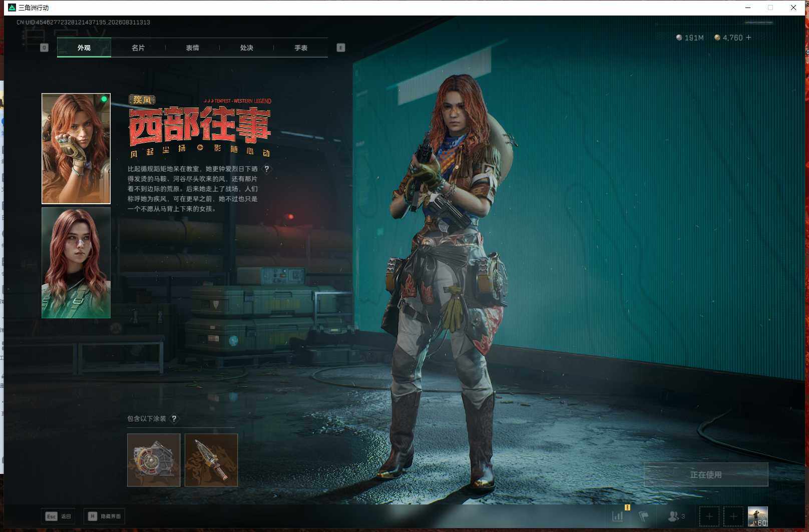Click the 4,760 currency amount
809x532 pixels.
coord(732,38)
